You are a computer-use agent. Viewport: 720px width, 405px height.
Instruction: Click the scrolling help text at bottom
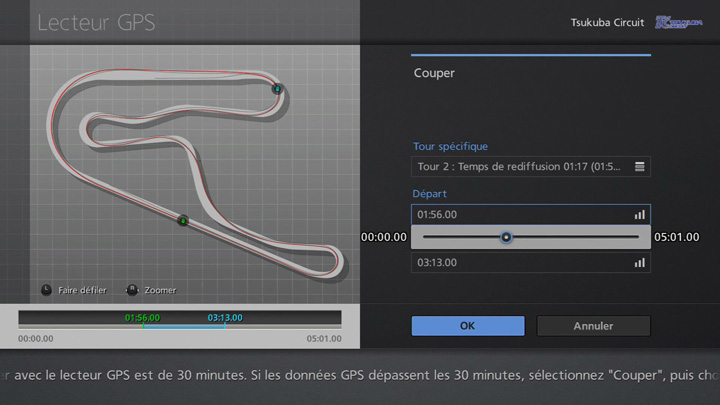[x=360, y=376]
